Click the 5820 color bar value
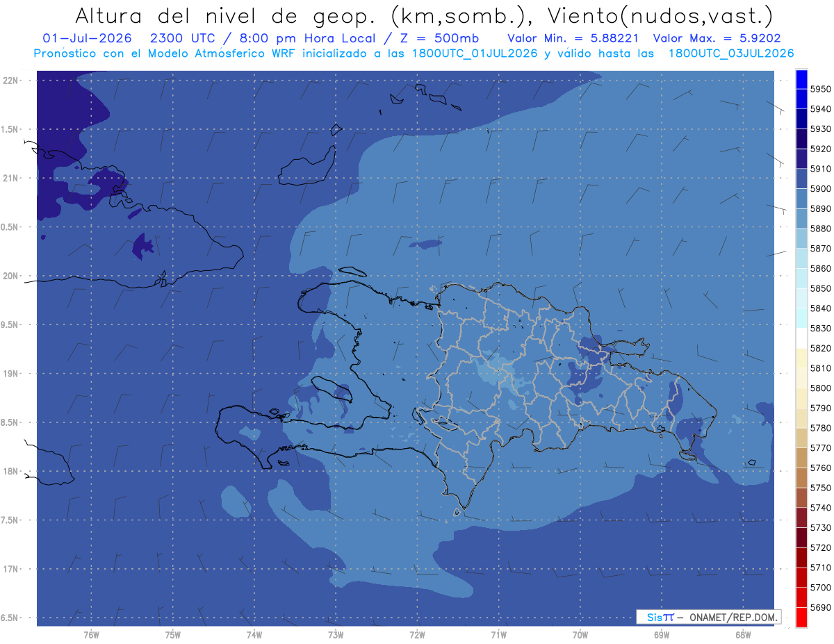The image size is (834, 644). 821,348
